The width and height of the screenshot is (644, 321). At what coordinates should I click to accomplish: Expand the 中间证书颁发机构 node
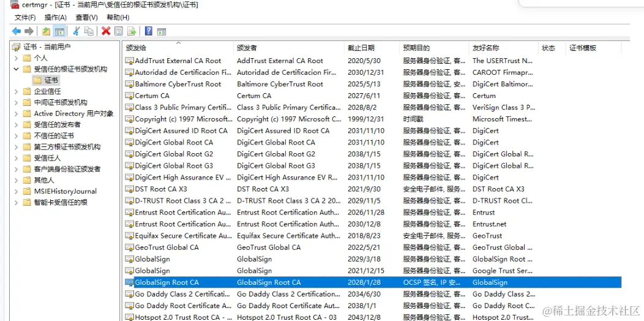point(16,102)
